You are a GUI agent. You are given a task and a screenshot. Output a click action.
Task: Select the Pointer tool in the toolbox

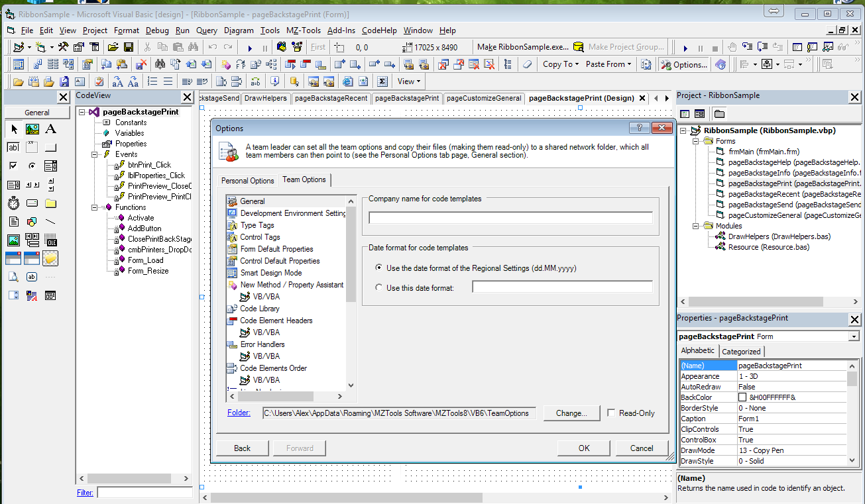pyautogui.click(x=13, y=129)
